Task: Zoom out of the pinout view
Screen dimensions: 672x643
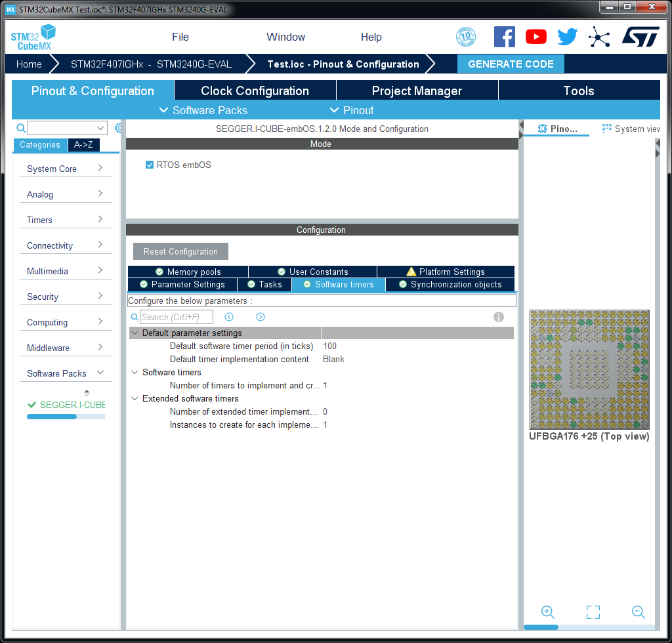Action: tap(638, 612)
